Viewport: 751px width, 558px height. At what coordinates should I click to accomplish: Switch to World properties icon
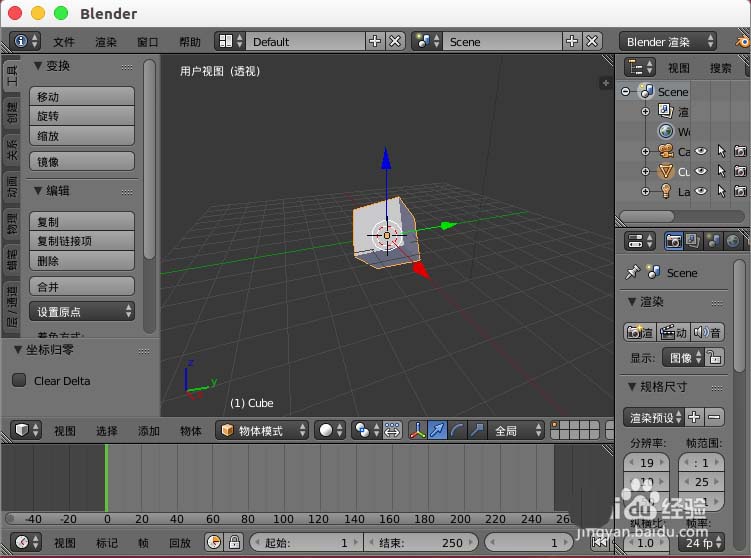click(733, 241)
